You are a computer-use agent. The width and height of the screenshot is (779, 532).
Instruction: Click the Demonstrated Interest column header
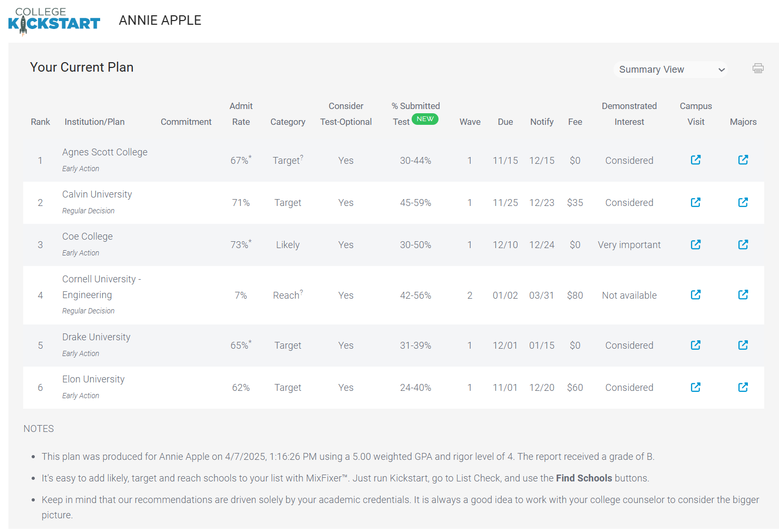pyautogui.click(x=629, y=114)
